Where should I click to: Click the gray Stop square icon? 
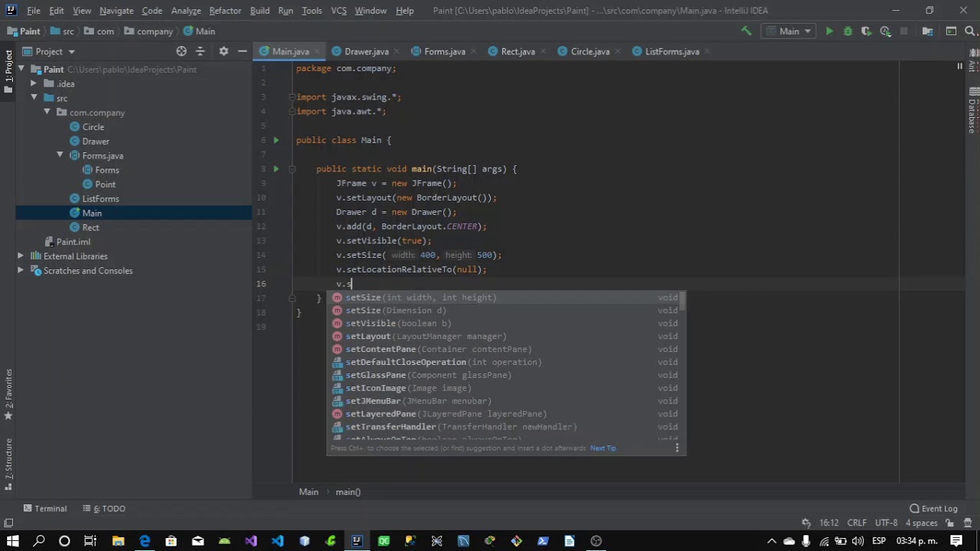pos(903,31)
